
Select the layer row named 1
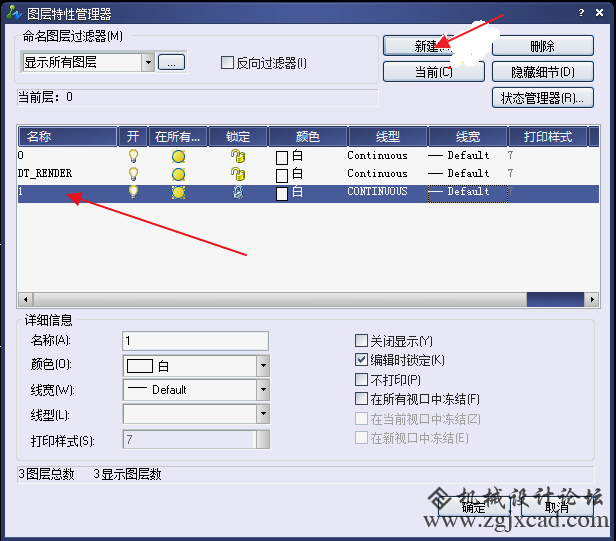pyautogui.click(x=308, y=194)
